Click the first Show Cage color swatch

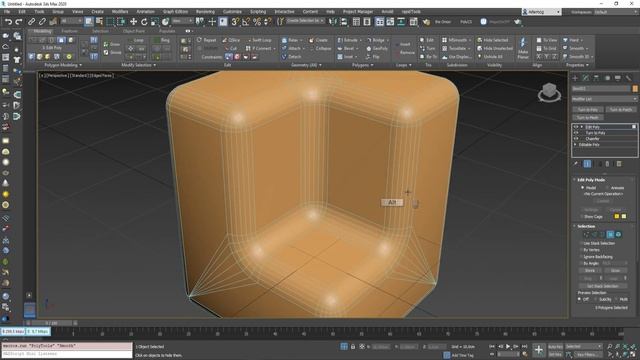click(x=616, y=216)
